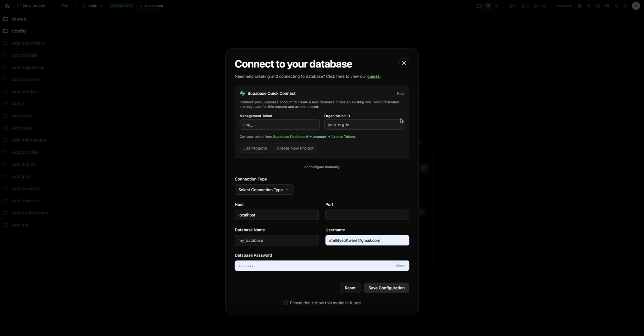Show the database password
This screenshot has width=644, height=336.
pyautogui.click(x=400, y=266)
